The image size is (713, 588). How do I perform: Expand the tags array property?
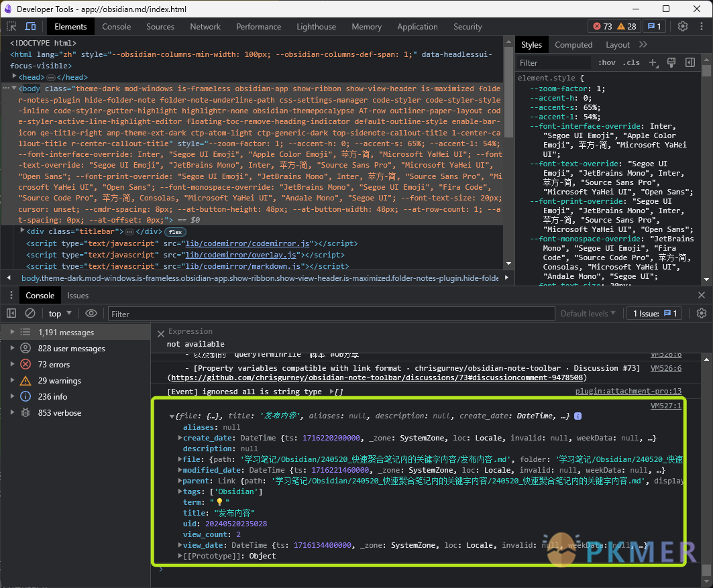(x=180, y=491)
